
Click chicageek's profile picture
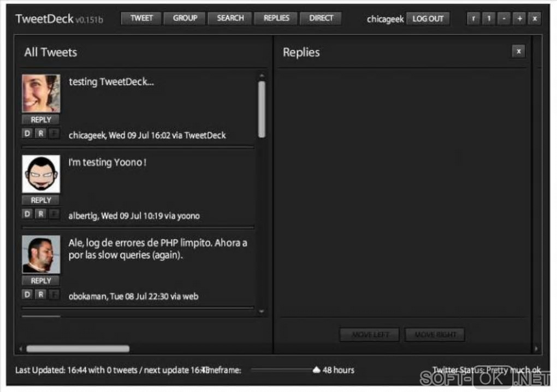(41, 93)
